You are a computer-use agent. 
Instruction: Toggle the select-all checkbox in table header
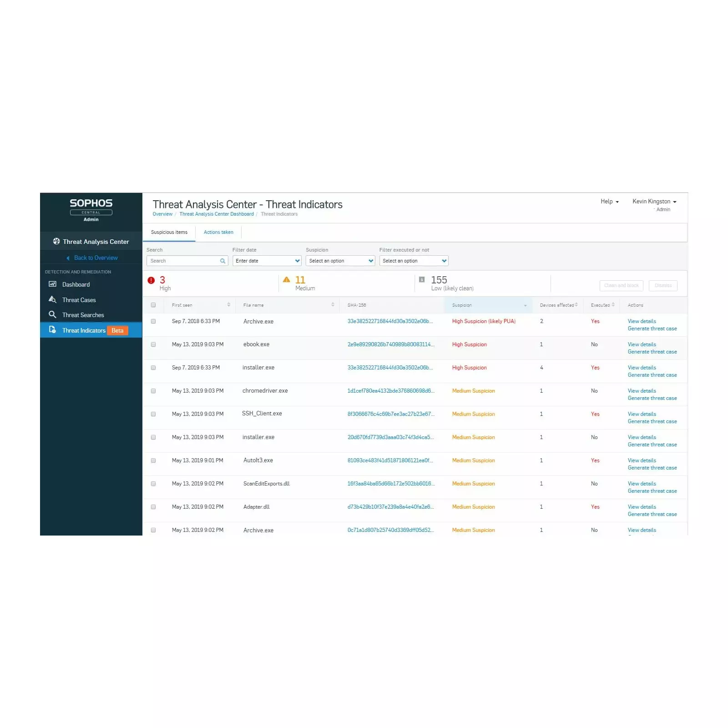[153, 305]
